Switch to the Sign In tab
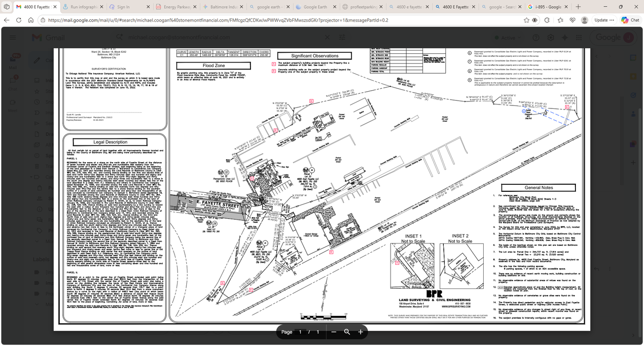The width and height of the screenshot is (644, 346). [130, 7]
